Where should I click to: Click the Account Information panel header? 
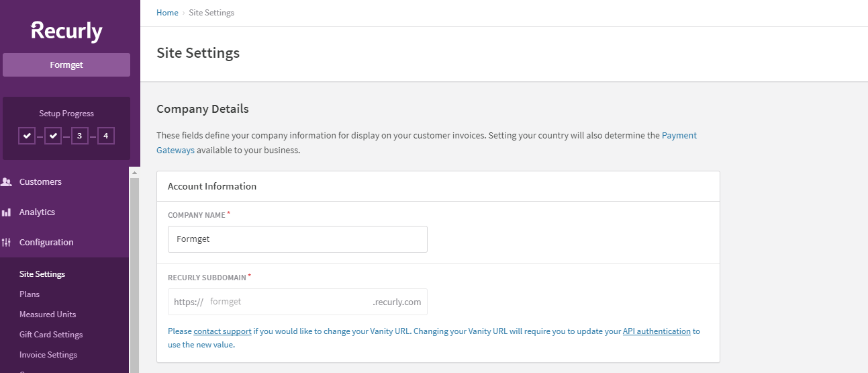click(x=438, y=186)
